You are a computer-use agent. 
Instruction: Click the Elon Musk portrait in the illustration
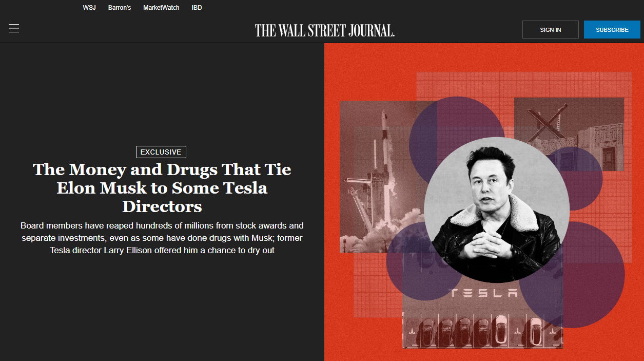click(x=496, y=210)
